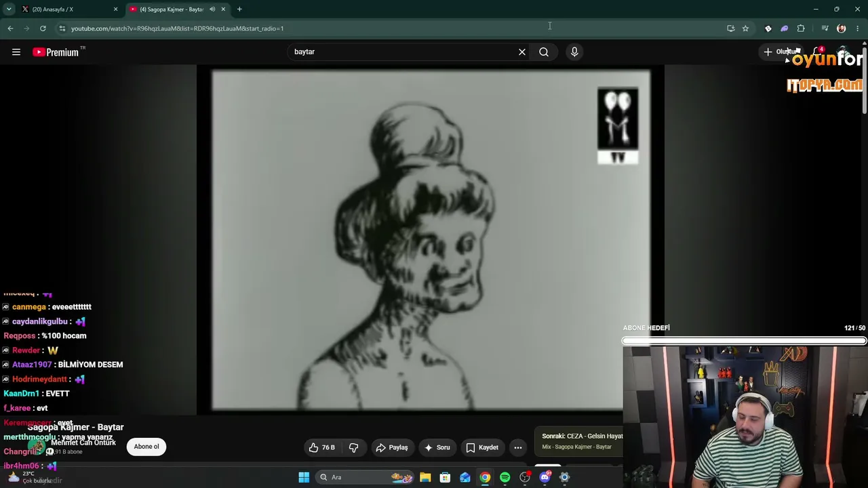
Task: Install app icon in address bar
Action: coord(730,28)
